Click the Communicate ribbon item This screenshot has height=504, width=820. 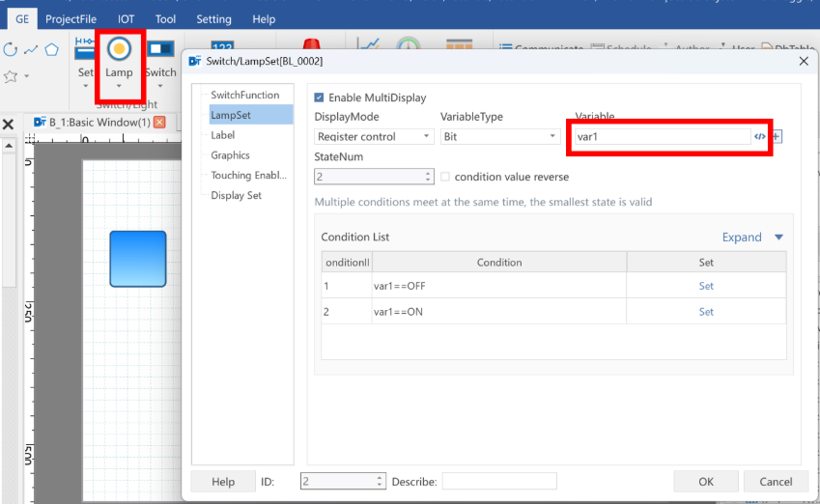[x=541, y=47]
